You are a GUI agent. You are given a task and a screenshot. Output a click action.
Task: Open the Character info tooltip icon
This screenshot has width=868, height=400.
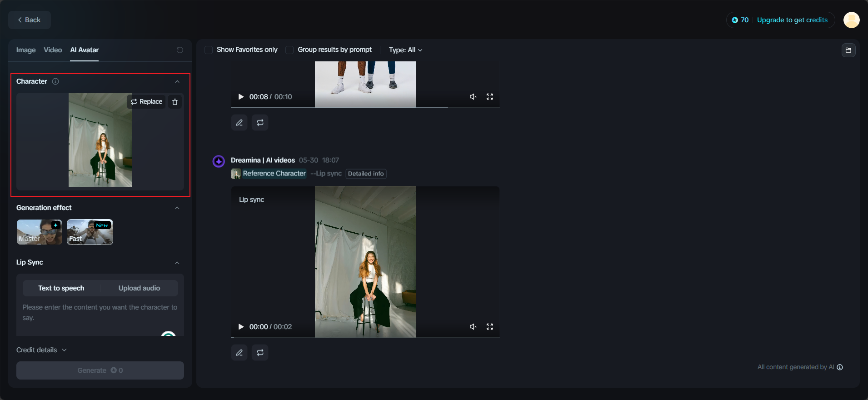55,81
